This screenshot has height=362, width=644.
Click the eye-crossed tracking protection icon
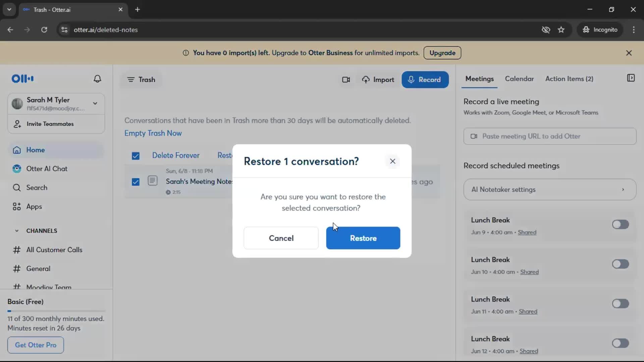(546, 30)
